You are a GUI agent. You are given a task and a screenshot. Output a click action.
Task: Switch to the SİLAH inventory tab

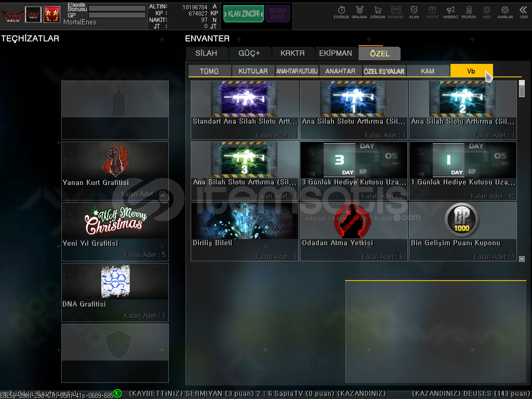point(206,54)
